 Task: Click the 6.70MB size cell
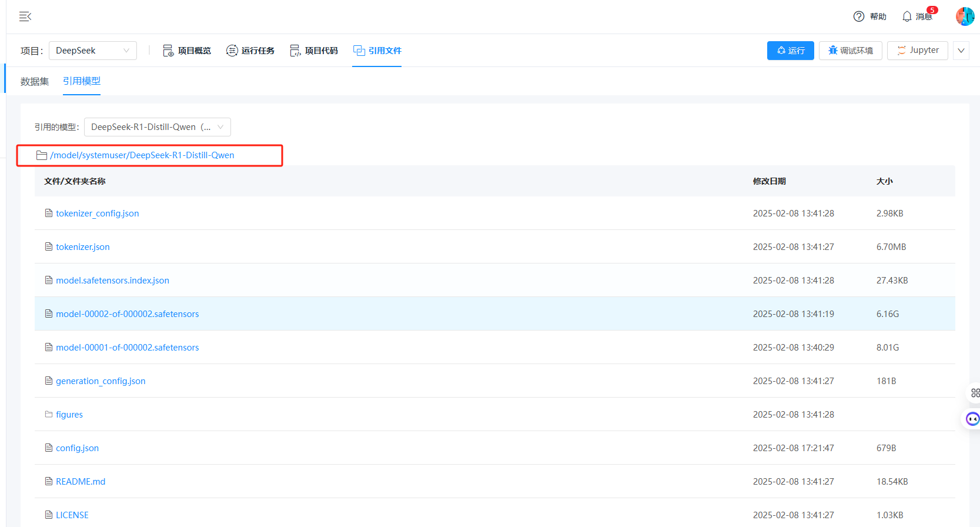(891, 247)
